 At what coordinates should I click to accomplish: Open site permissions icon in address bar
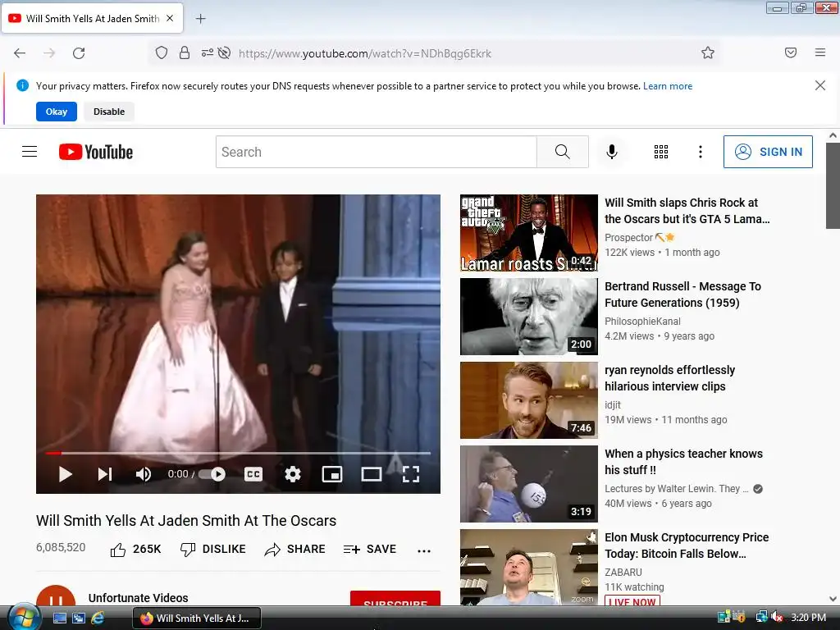(x=207, y=52)
